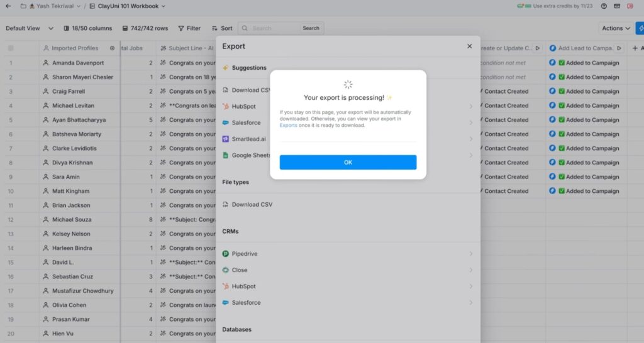This screenshot has width=644, height=343.
Task: Close the Export panel with the X
Action: click(469, 46)
